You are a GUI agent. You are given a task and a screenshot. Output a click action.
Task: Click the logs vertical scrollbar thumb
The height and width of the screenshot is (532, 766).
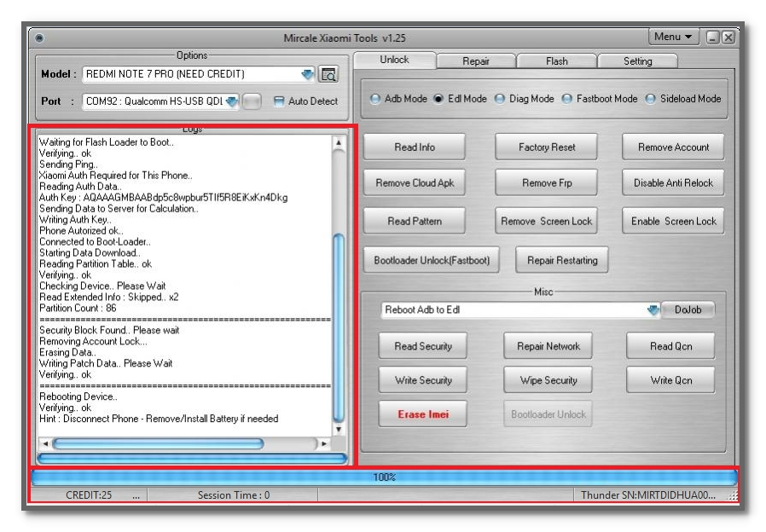point(338,327)
